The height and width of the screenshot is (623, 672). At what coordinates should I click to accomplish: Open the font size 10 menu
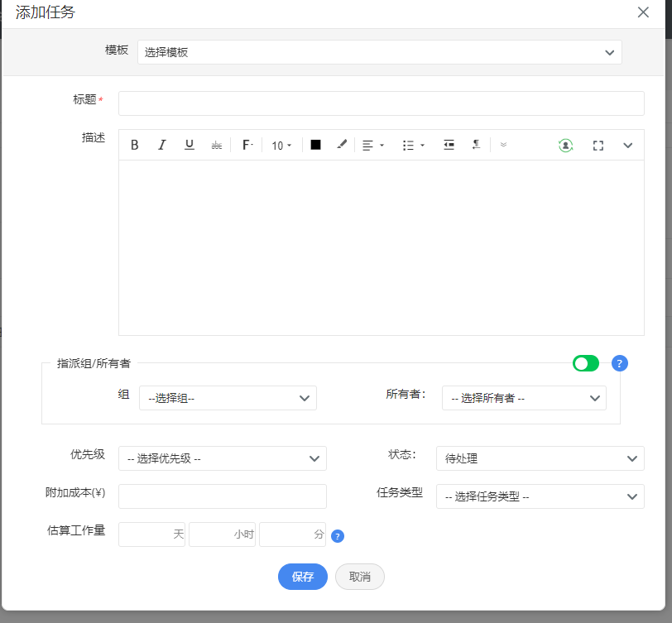tap(281, 145)
